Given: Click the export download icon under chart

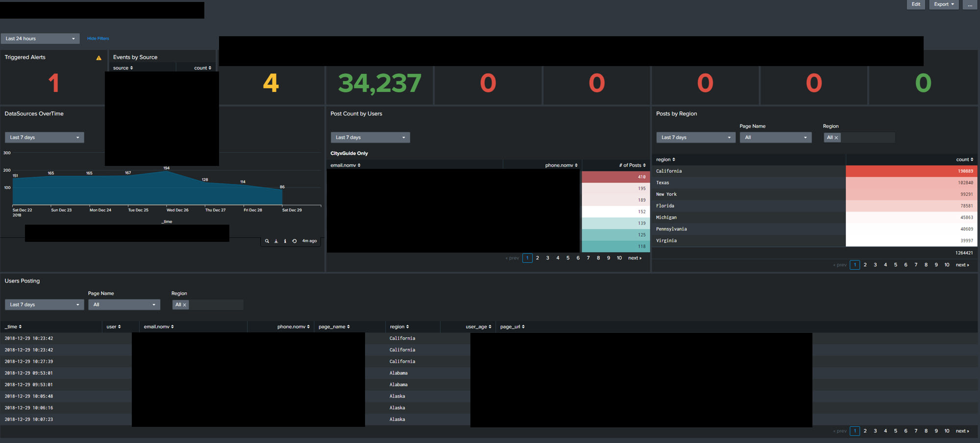Looking at the screenshot, I should pyautogui.click(x=276, y=241).
